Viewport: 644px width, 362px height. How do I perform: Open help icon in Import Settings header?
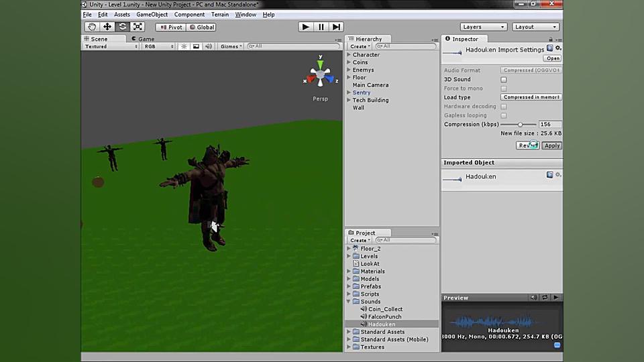(550, 48)
